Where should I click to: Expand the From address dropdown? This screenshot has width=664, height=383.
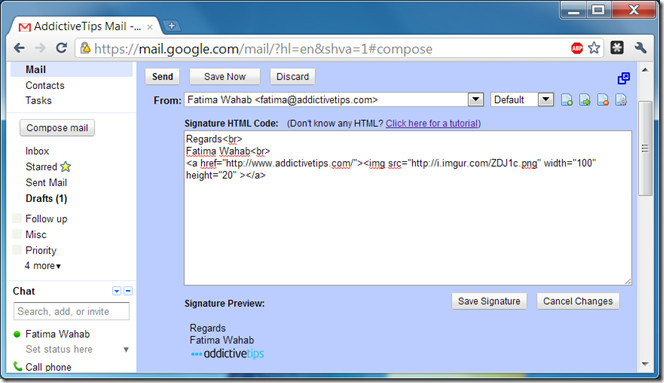(476, 100)
